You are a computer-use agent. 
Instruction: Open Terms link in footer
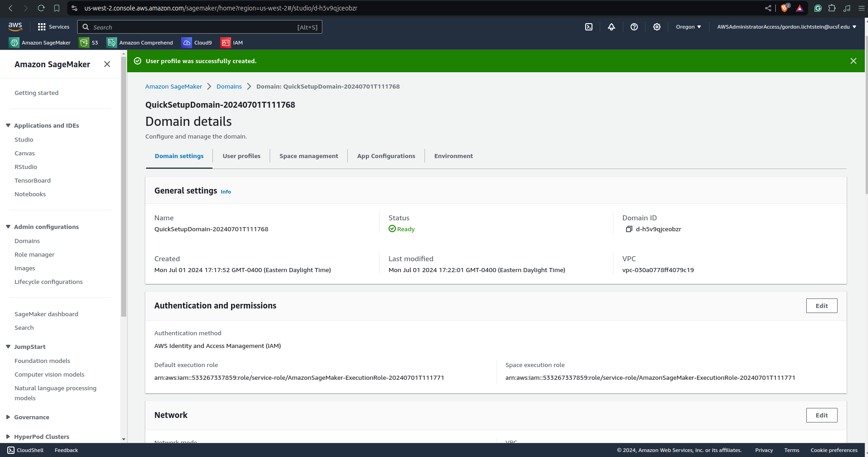click(x=792, y=450)
